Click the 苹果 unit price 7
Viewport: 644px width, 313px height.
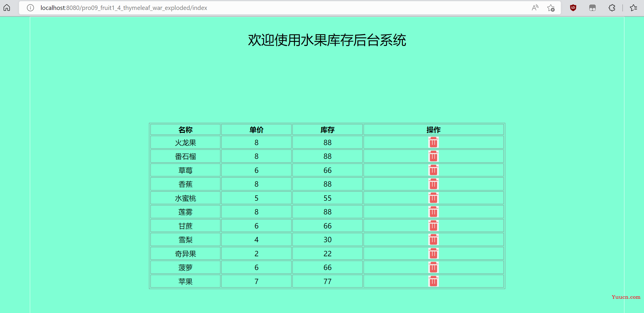pos(256,281)
